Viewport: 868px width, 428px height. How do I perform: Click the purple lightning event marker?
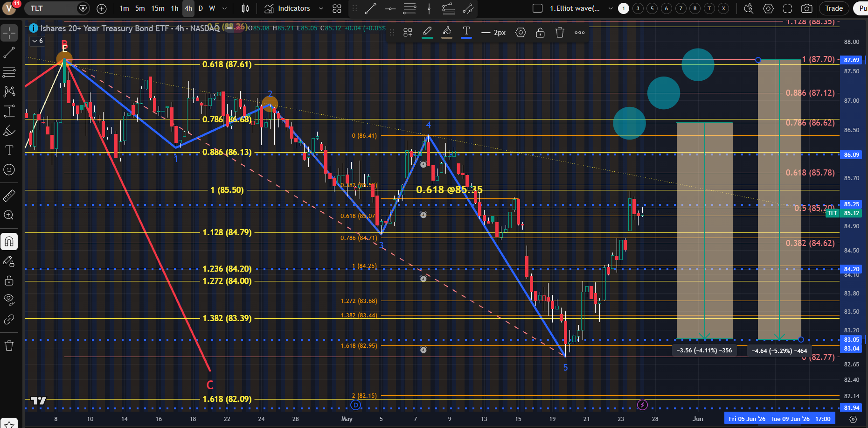(642, 405)
